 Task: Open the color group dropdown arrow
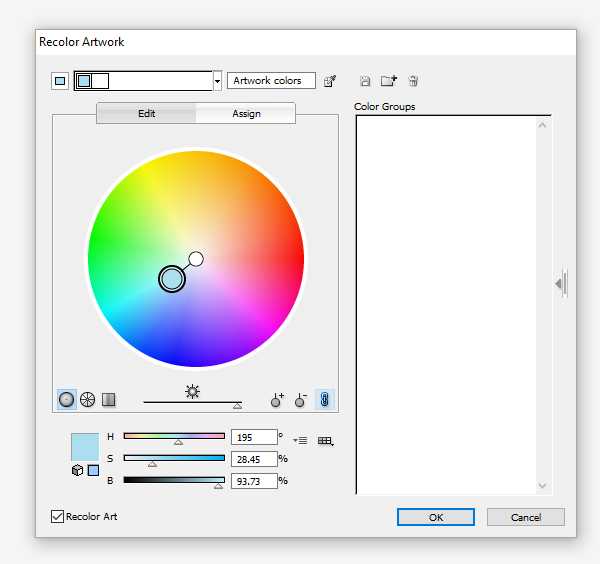[217, 81]
